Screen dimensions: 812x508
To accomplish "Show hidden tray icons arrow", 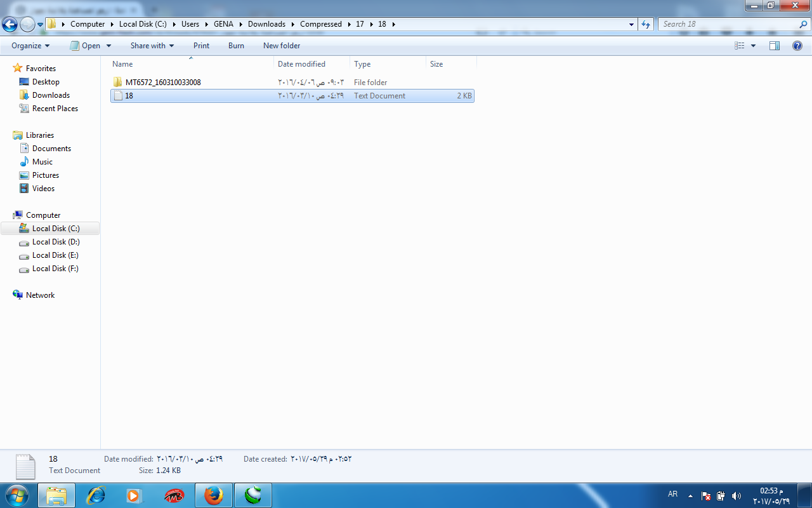I will [691, 496].
